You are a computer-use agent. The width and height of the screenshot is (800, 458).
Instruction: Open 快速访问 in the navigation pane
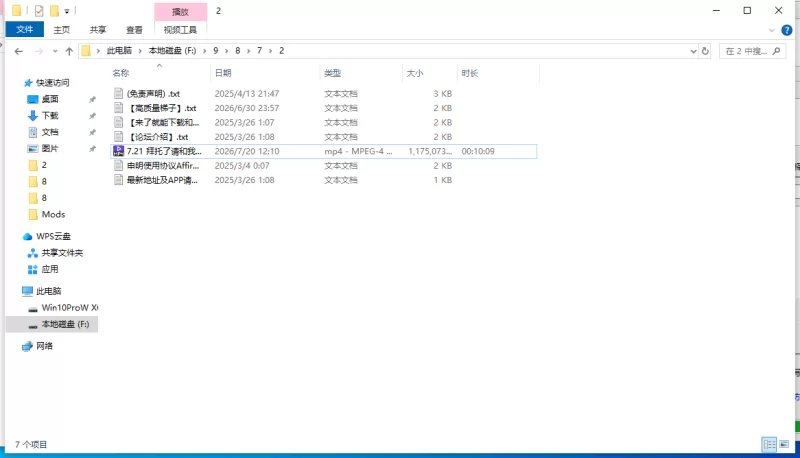[52, 83]
